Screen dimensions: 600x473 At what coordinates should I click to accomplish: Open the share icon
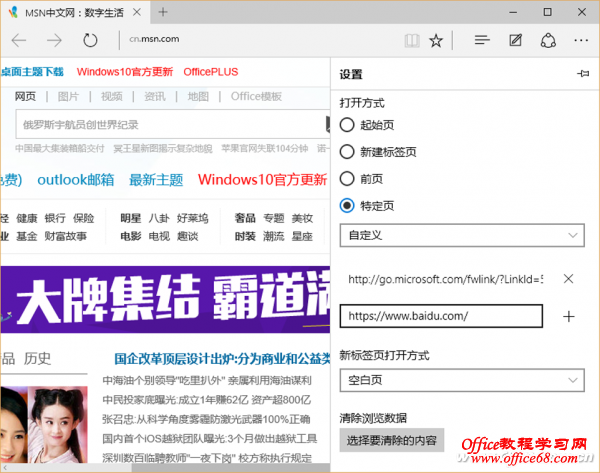[x=548, y=40]
